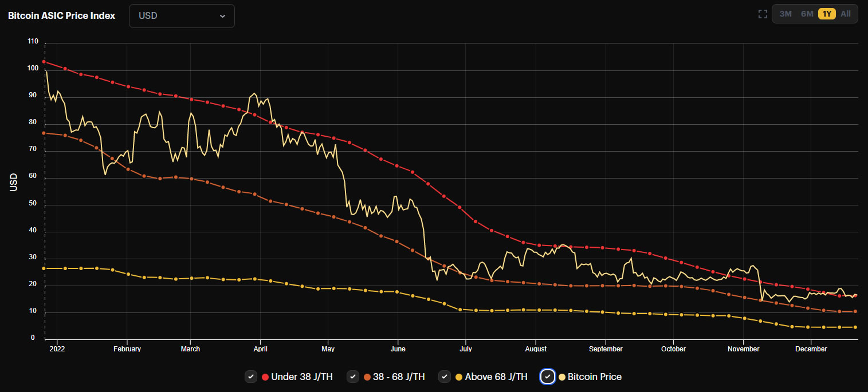Hide the Above 68 J/TH series checkbox
The width and height of the screenshot is (868, 392).
click(444, 377)
